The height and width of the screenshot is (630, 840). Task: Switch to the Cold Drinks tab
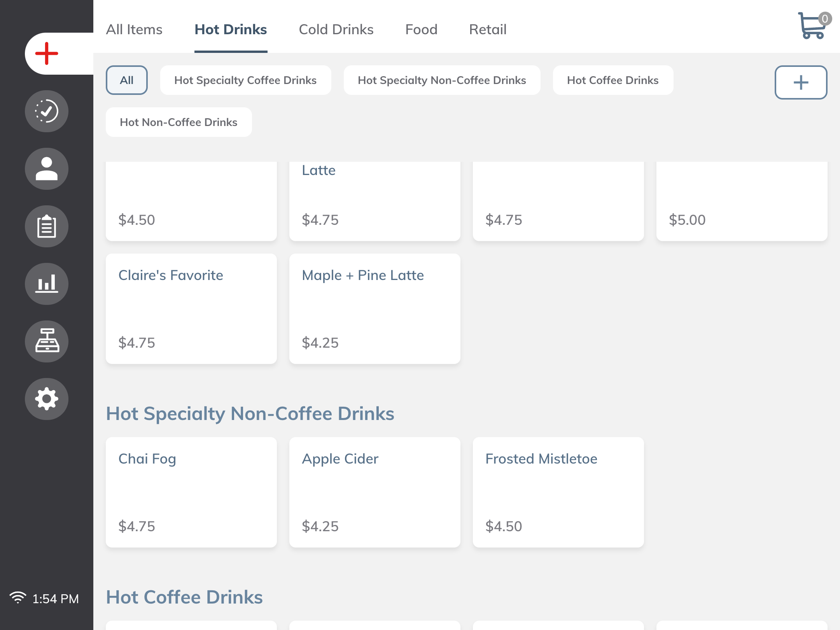336,29
